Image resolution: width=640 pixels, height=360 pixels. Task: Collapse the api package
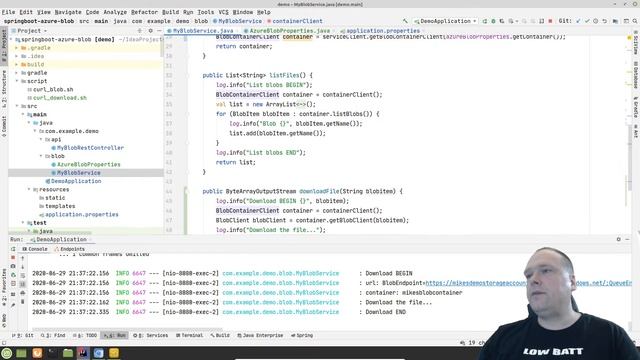coord(41,139)
